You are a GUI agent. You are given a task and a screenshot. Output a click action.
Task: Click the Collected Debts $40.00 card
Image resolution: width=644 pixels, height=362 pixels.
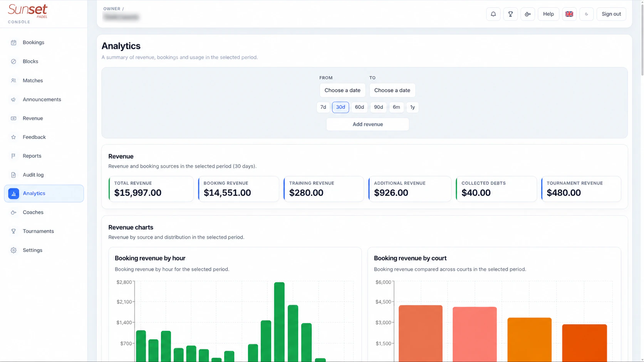pos(496,189)
